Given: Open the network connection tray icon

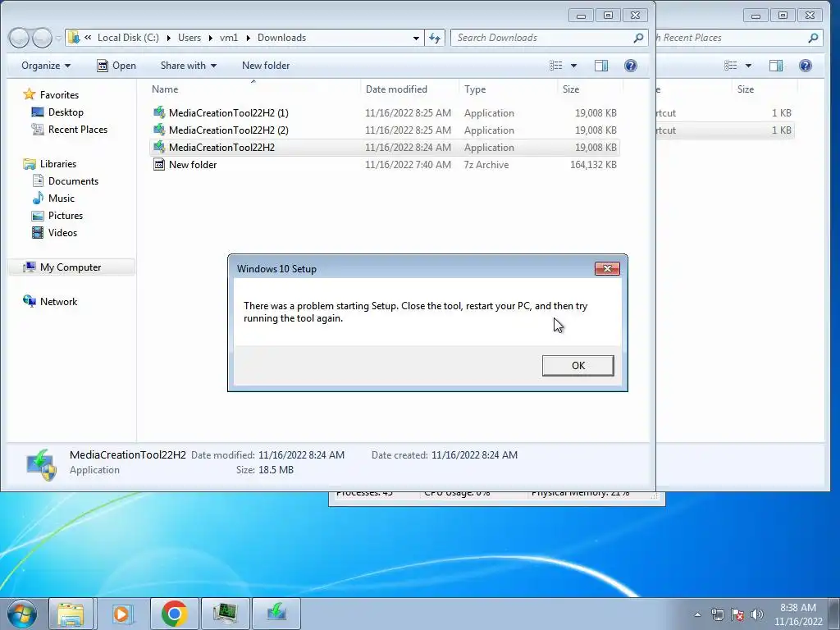Looking at the screenshot, I should pyautogui.click(x=717, y=614).
